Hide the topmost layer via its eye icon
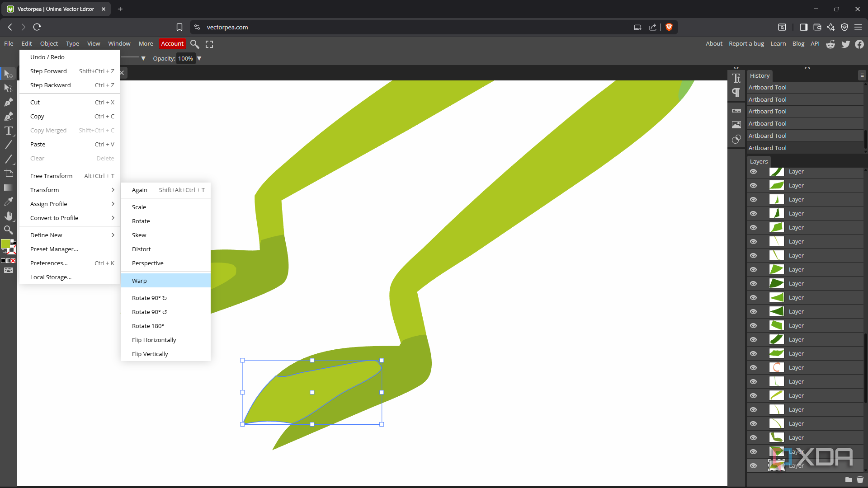868x488 pixels. [x=753, y=172]
